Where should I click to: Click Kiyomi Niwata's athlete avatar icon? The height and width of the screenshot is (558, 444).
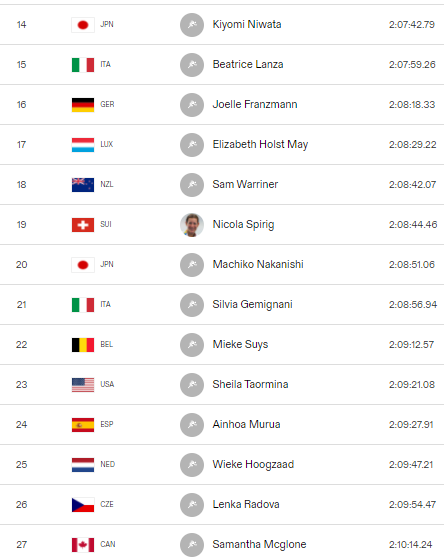[192, 25]
